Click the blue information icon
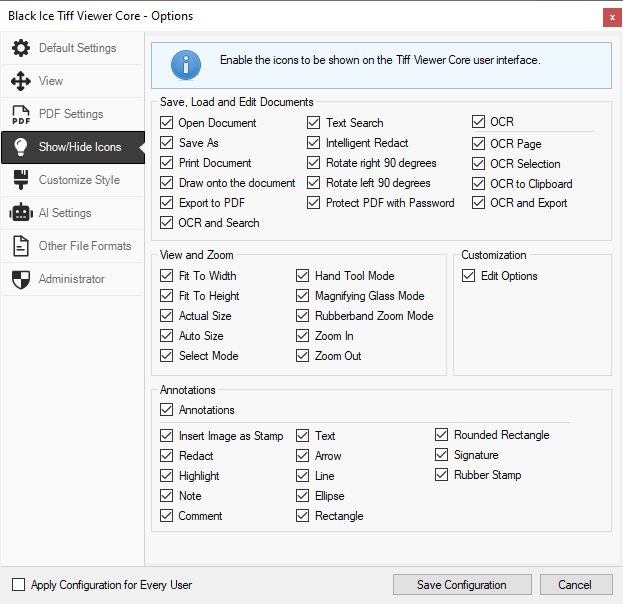623x604 pixels. tap(186, 65)
